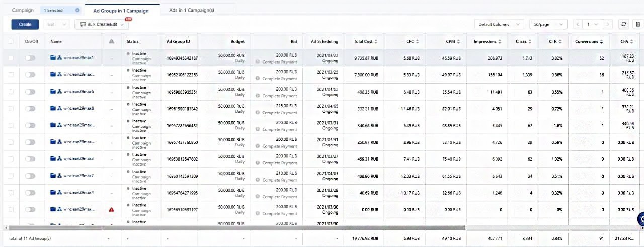Viewport: 644px width, 247px height.
Task: Tick the select-all checkbox in header
Action: click(11, 41)
